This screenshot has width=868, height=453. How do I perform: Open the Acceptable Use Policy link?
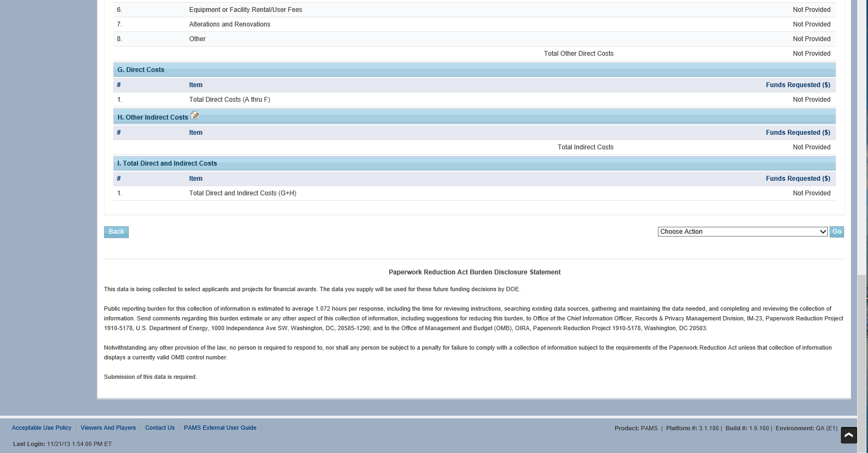click(42, 428)
